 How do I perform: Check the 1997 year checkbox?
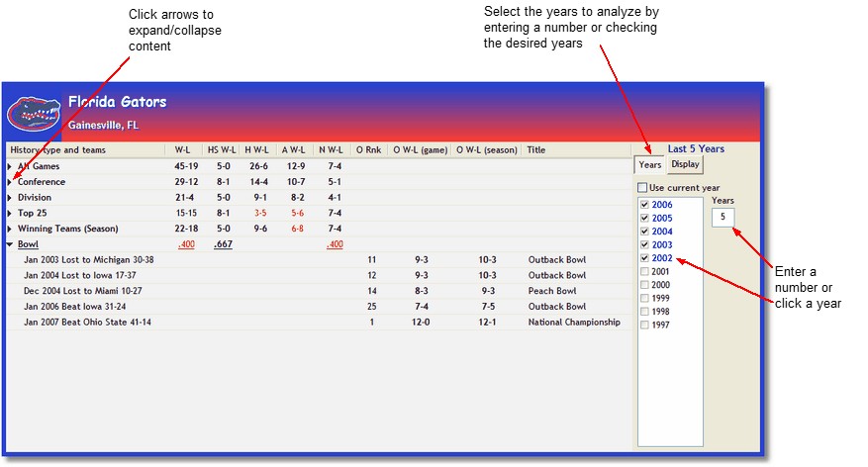click(644, 325)
